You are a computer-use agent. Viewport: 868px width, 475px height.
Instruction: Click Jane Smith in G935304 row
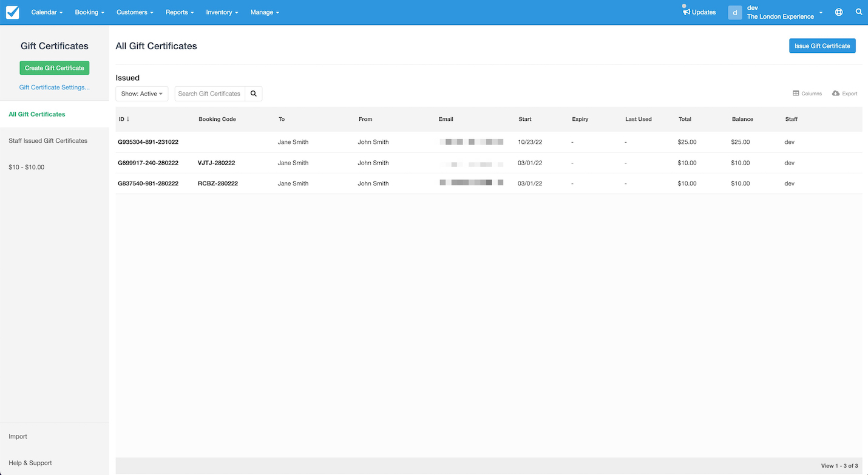click(x=293, y=142)
